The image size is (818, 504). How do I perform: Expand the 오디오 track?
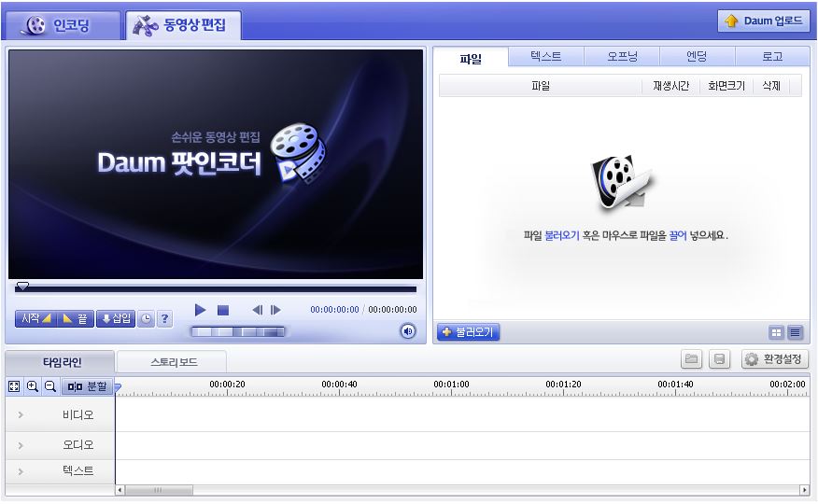[x=21, y=445]
